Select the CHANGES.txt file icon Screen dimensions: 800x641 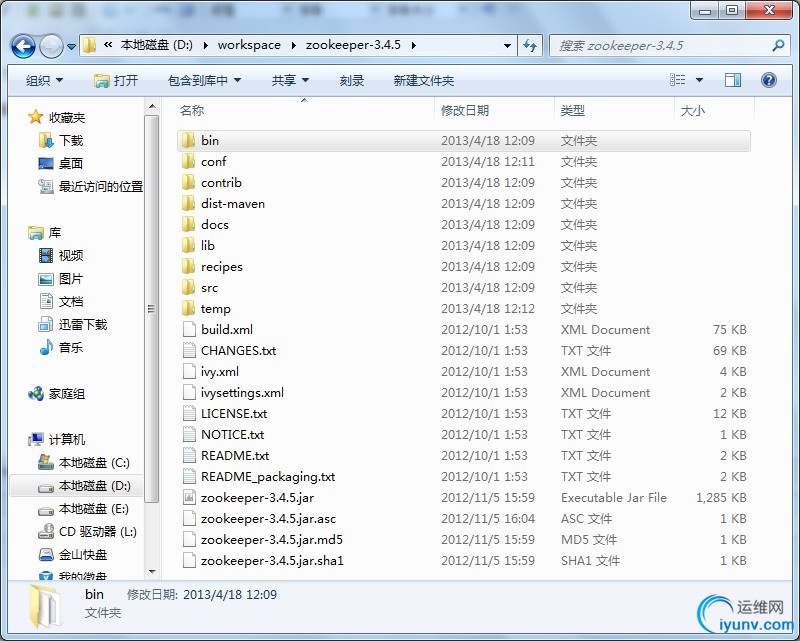(x=189, y=350)
